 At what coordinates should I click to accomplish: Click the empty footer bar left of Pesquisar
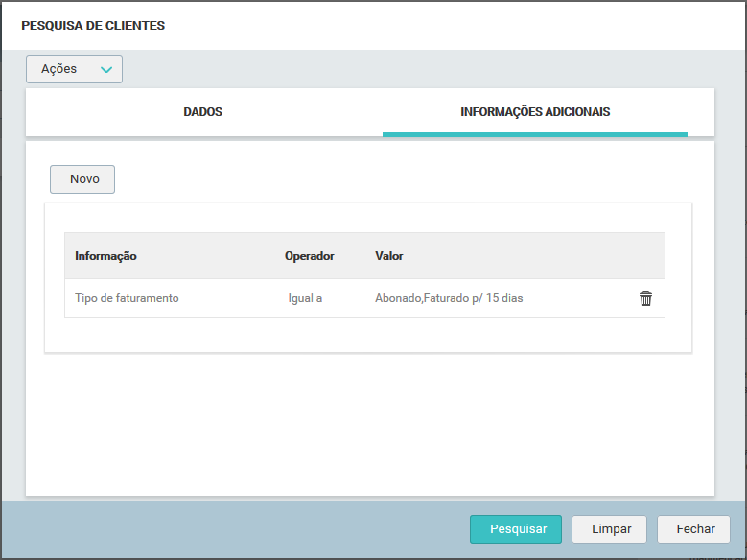(x=240, y=529)
